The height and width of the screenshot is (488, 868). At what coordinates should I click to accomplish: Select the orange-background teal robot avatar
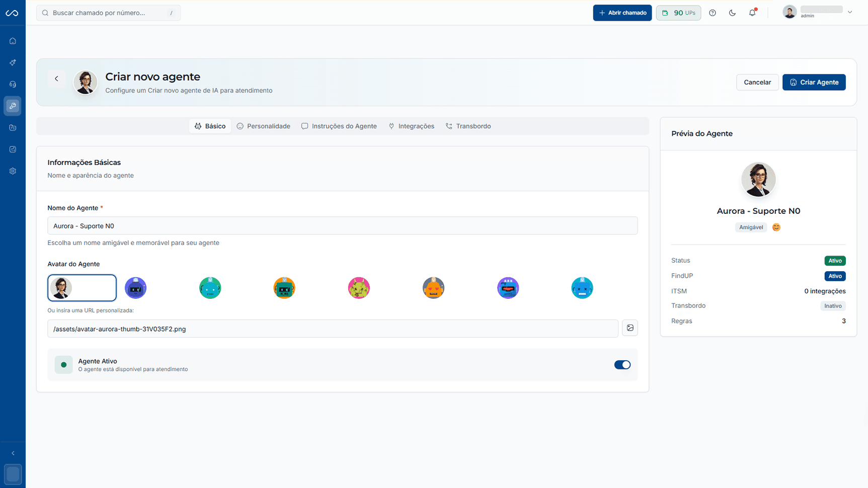pos(284,288)
